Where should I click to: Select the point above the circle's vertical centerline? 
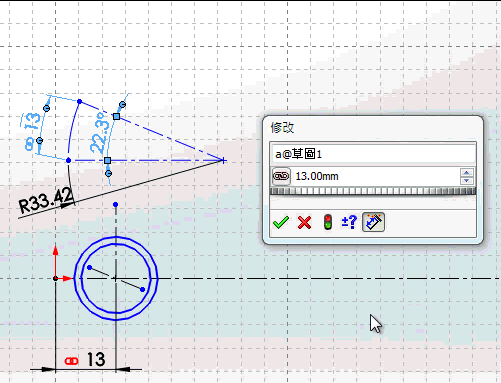coord(115,204)
